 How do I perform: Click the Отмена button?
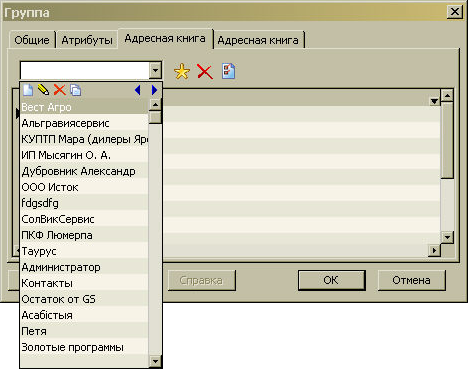pos(411,280)
